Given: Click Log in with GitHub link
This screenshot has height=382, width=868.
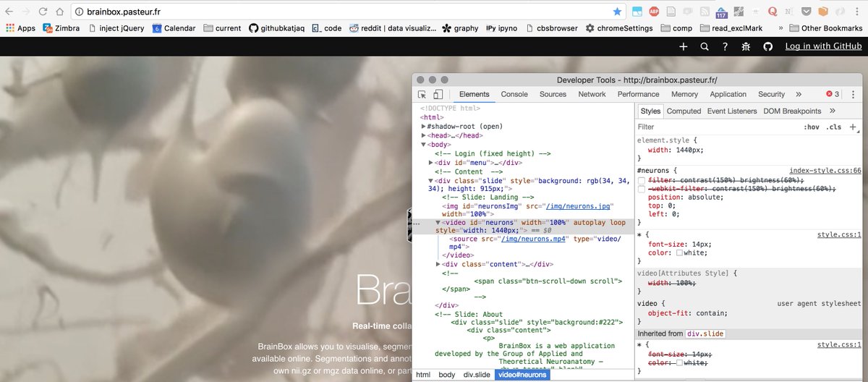Looking at the screenshot, I should coord(822,46).
